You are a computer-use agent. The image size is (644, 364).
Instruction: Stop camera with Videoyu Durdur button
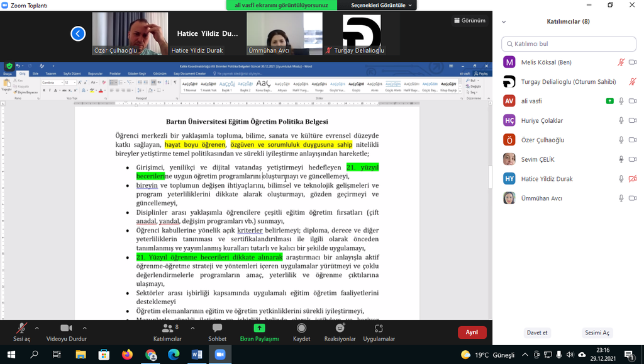[66, 329]
